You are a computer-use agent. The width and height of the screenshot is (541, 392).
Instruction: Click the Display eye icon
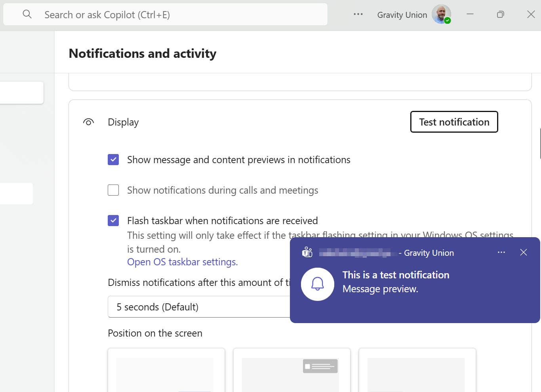pyautogui.click(x=88, y=122)
